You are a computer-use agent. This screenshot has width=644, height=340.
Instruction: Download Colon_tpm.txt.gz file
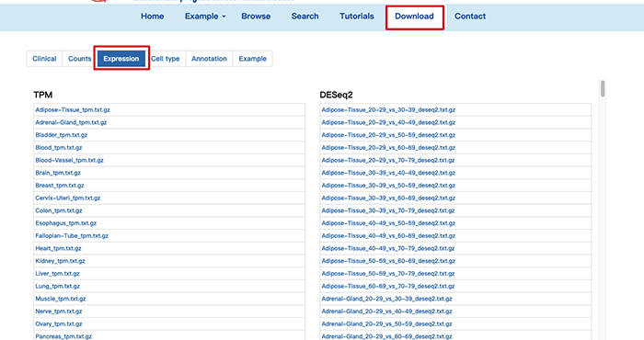[x=58, y=210]
